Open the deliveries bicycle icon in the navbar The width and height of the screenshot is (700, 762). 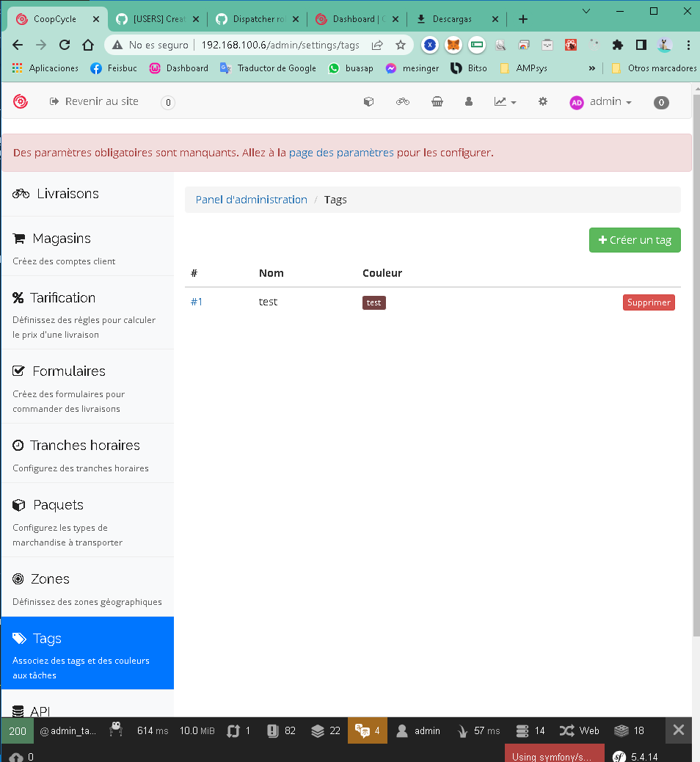pos(403,101)
